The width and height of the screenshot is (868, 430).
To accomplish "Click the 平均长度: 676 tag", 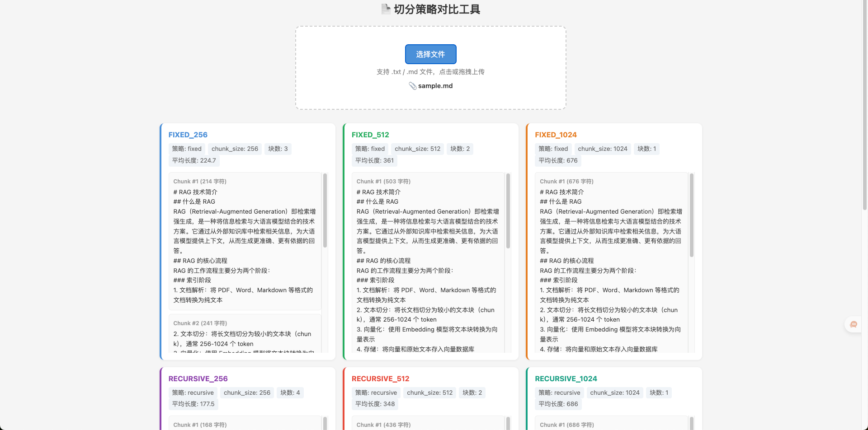I will (x=558, y=160).
